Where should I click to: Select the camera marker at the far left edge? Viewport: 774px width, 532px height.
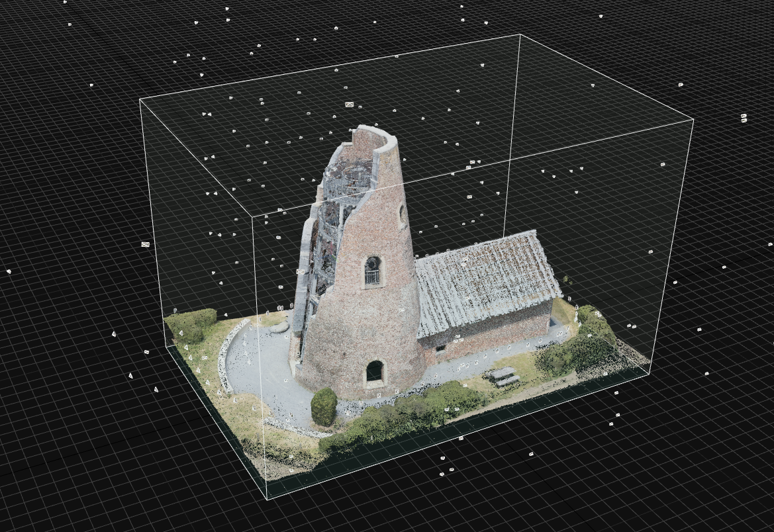coord(9,271)
